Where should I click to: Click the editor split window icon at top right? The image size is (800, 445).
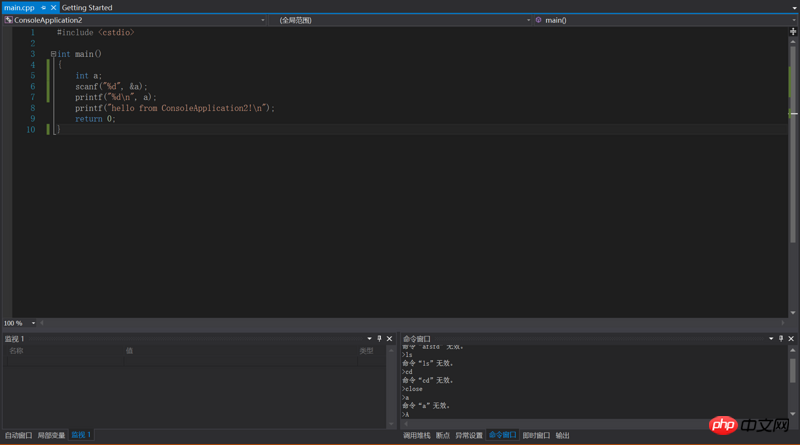click(793, 32)
